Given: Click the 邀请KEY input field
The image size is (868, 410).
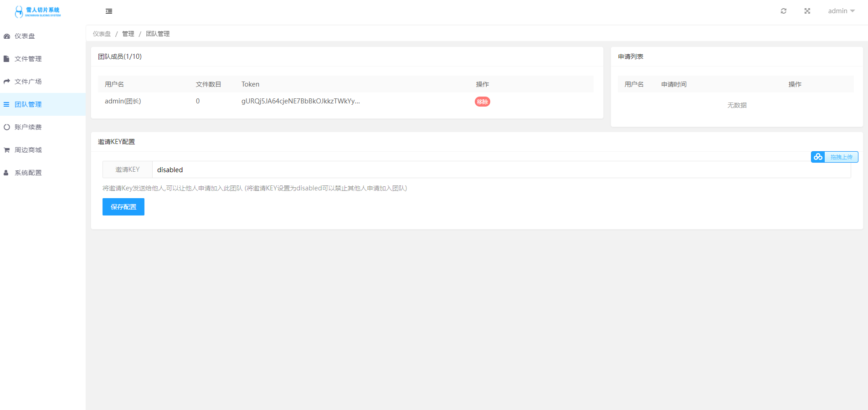Looking at the screenshot, I should tap(501, 169).
